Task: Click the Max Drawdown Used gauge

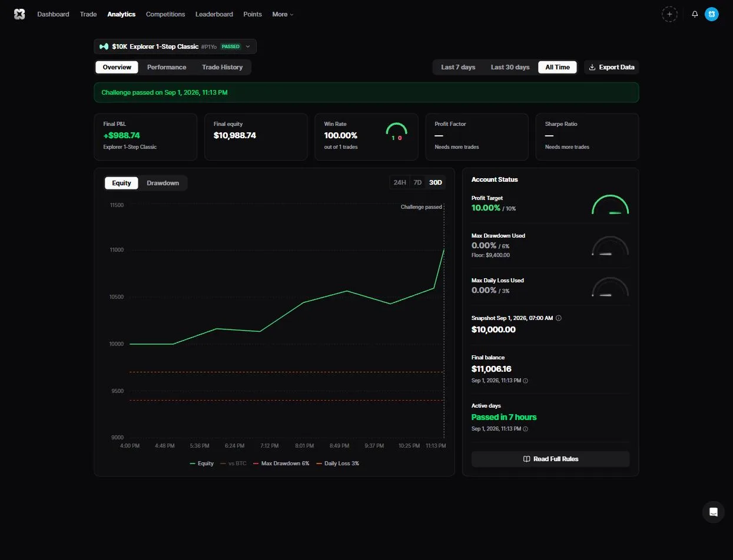Action: pos(610,246)
